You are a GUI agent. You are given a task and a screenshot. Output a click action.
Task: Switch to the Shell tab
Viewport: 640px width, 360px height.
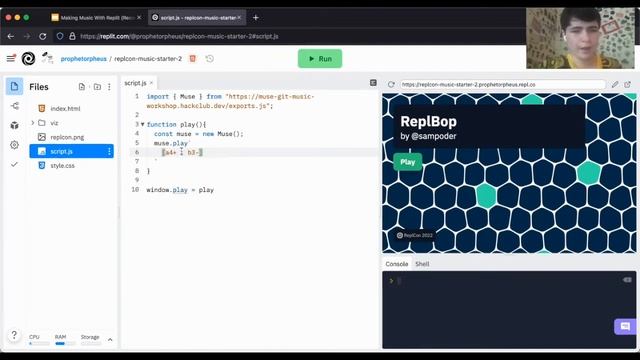pyautogui.click(x=422, y=264)
